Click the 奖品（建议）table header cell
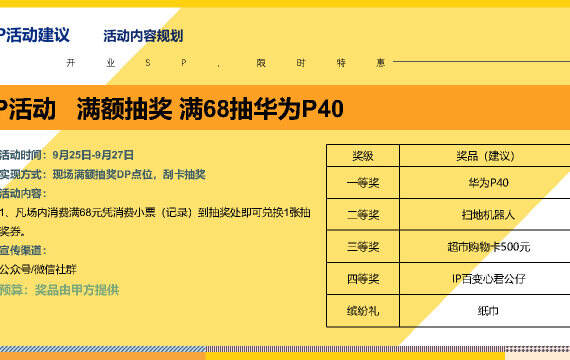Screen dimensions: 570x360 pyautogui.click(x=485, y=156)
